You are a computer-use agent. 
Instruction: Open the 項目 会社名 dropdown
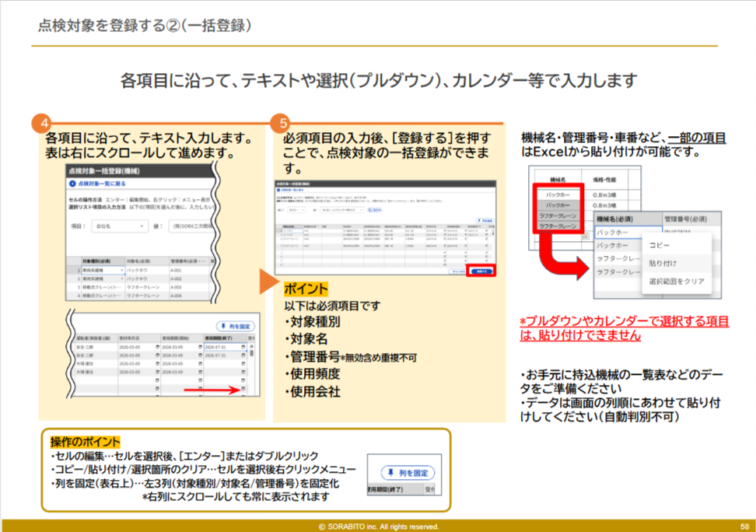118,226
